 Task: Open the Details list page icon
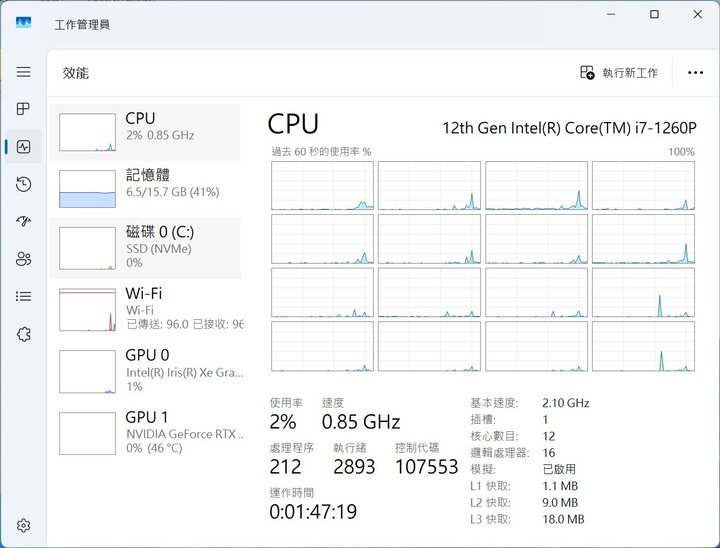pyautogui.click(x=23, y=297)
